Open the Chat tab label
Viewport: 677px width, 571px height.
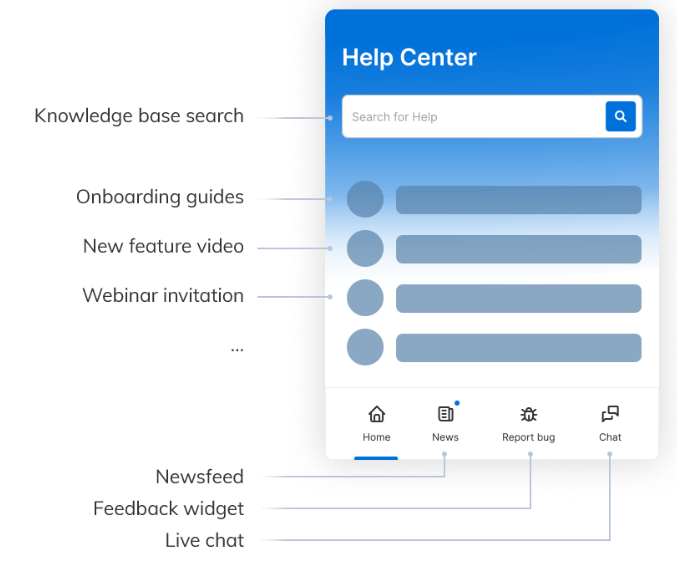point(610,437)
